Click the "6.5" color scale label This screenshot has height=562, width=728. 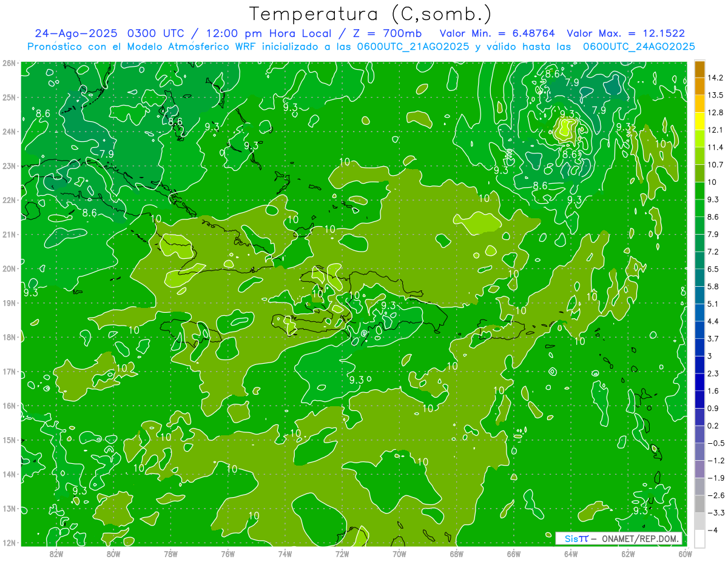[713, 269]
